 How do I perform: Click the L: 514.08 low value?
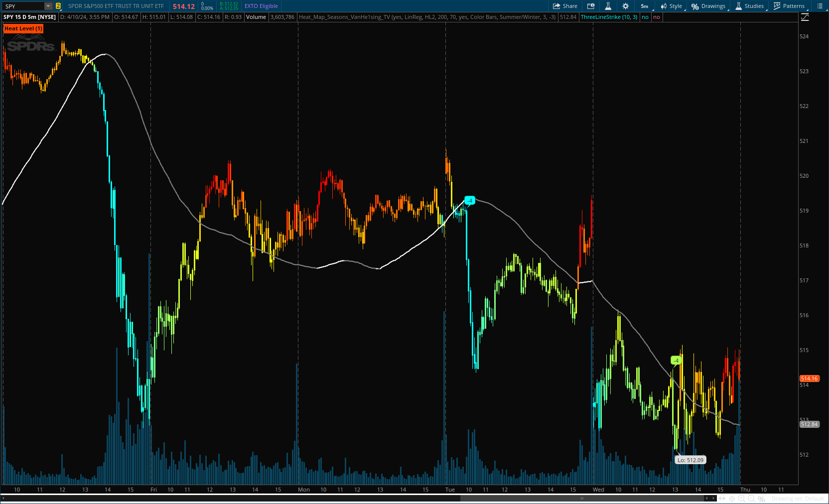(181, 17)
